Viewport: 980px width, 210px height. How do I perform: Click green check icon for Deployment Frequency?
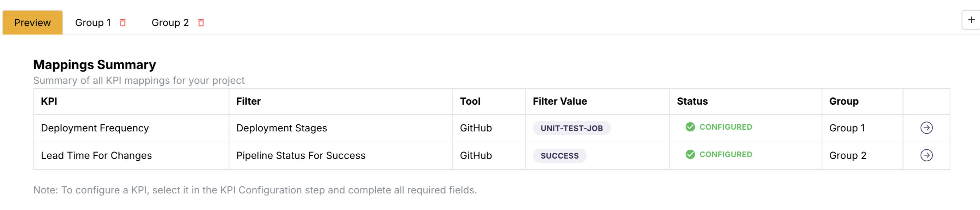[x=690, y=127]
